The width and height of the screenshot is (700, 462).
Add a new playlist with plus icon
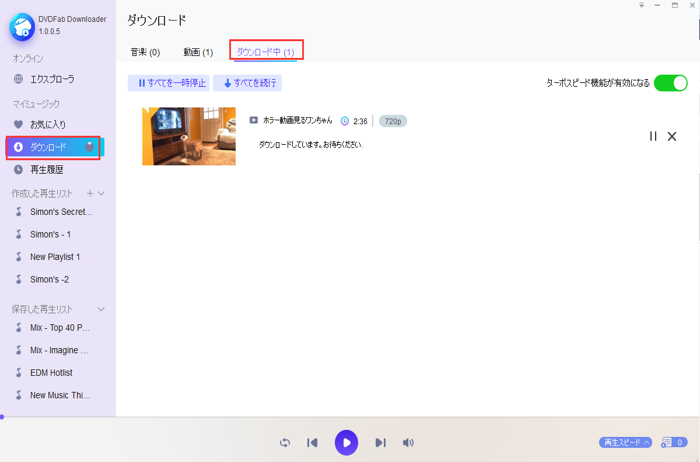coord(90,193)
